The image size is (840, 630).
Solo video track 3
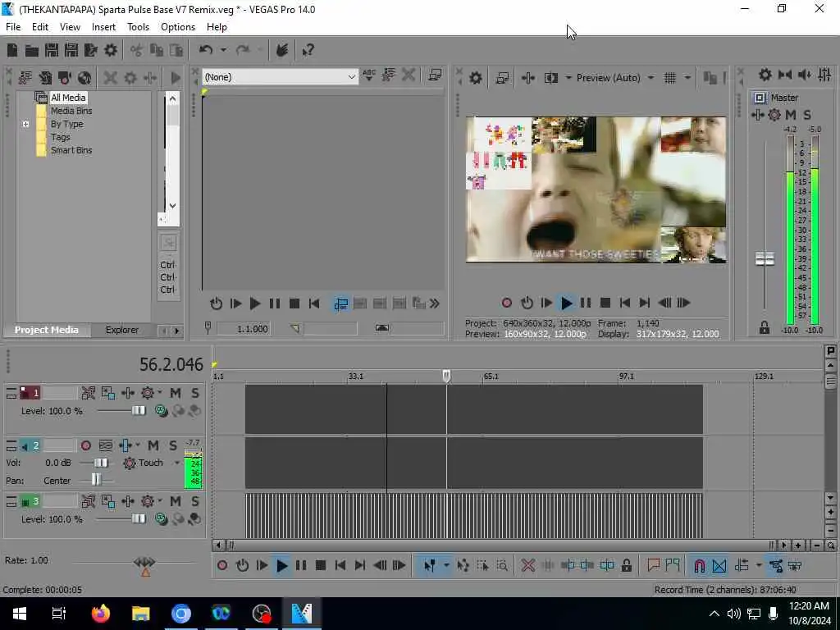click(x=195, y=501)
